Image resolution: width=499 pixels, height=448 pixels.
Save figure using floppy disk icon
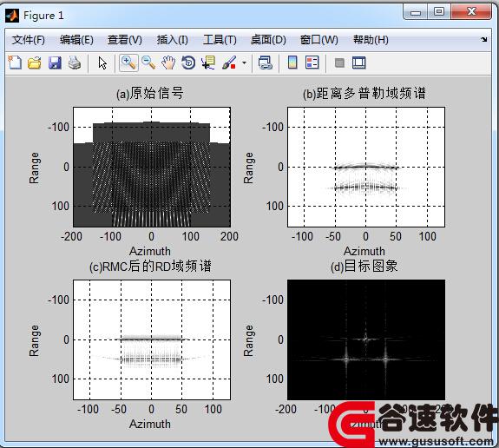(x=55, y=63)
